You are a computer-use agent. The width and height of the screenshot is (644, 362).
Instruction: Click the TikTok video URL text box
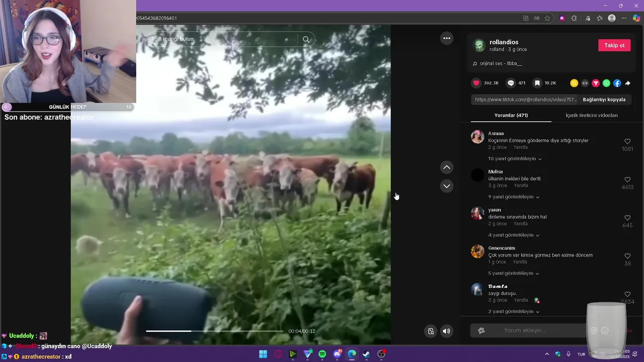[526, 100]
